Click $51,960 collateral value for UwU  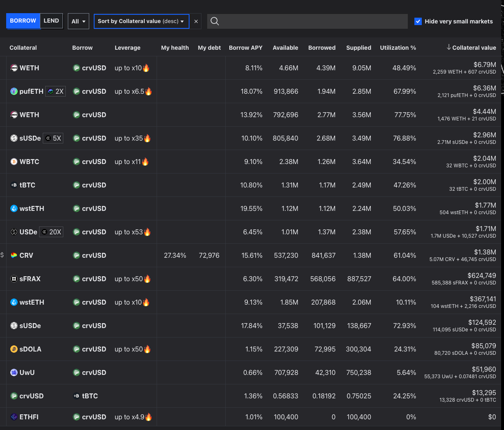(x=484, y=369)
